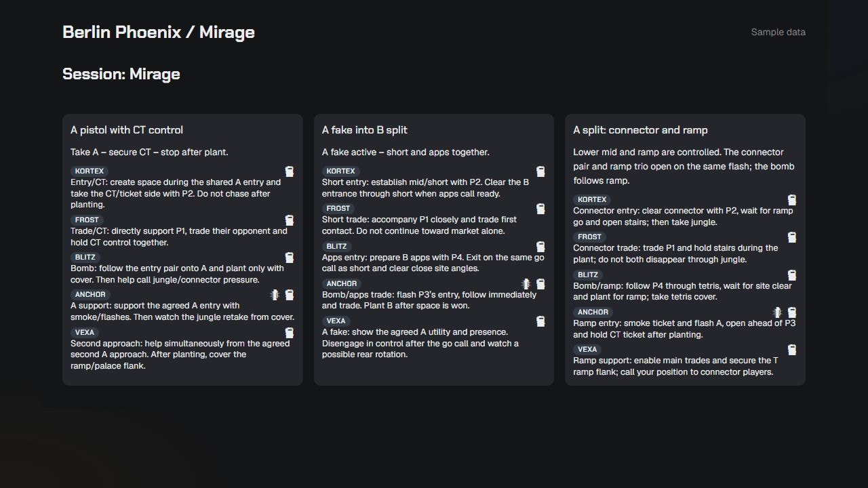Viewport: 868px width, 488px height.
Task: Open the 'A split: connector and ramp' title
Action: [640, 130]
